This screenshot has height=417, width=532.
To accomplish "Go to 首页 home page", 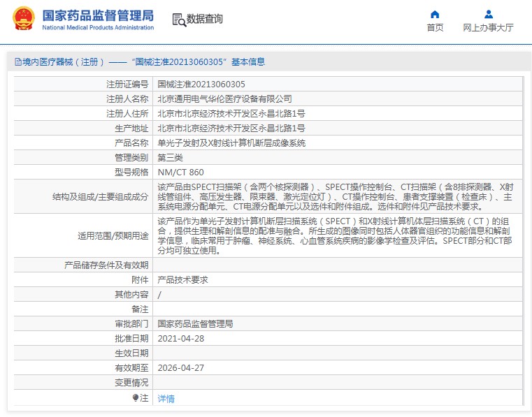I will click(x=435, y=27).
